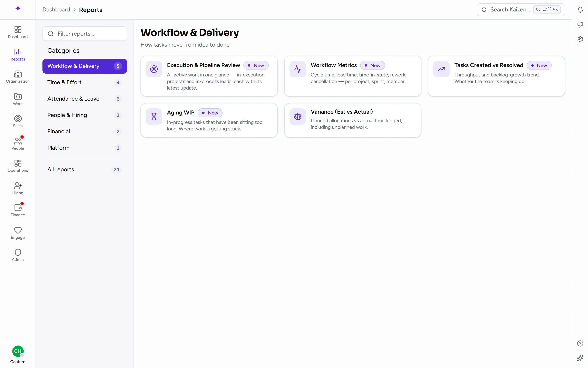Click the Execution & Pipeline Review target icon
588x368 pixels.
coord(154,69)
